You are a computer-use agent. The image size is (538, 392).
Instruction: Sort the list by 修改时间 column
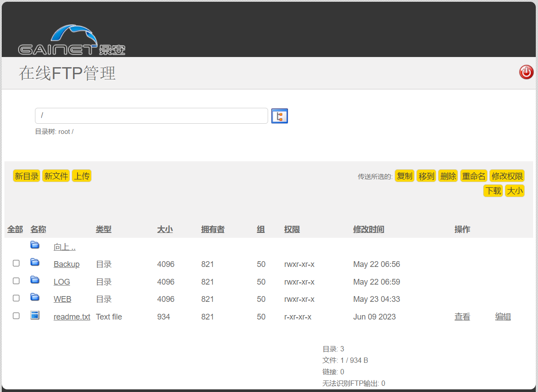[368, 229]
